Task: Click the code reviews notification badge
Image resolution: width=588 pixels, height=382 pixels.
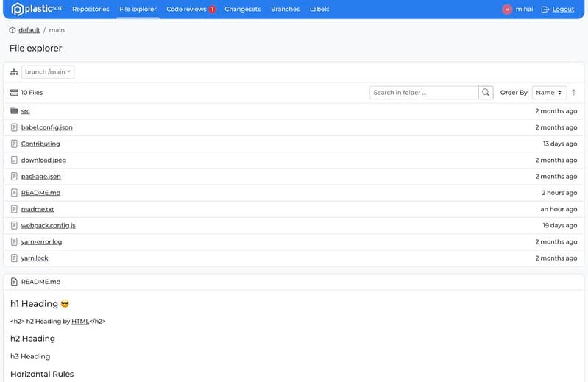Action: click(212, 10)
